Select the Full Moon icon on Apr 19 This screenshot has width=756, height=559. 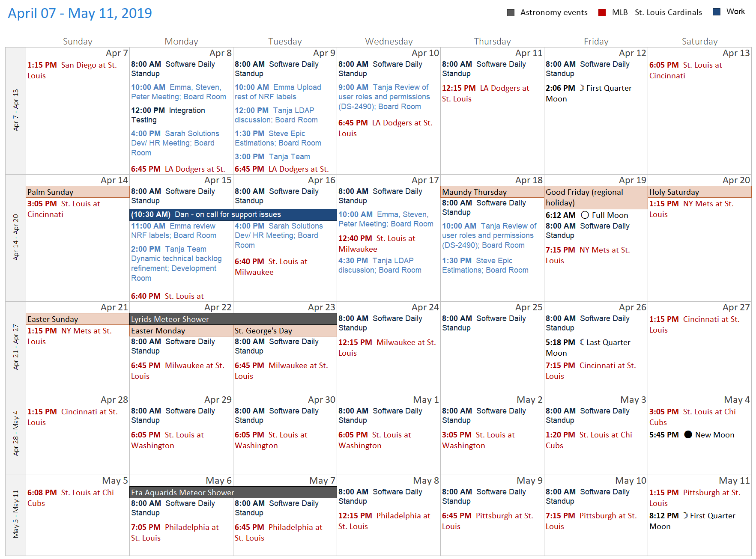click(585, 215)
